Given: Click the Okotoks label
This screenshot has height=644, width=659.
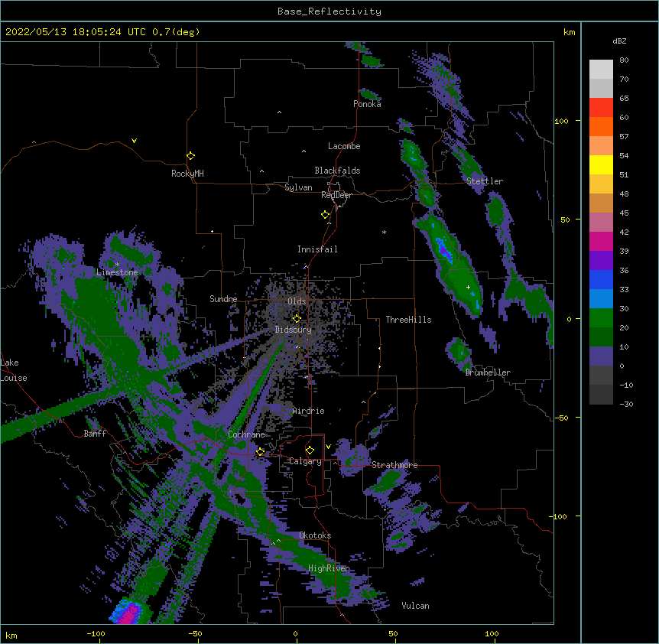Looking at the screenshot, I should pyautogui.click(x=315, y=535).
